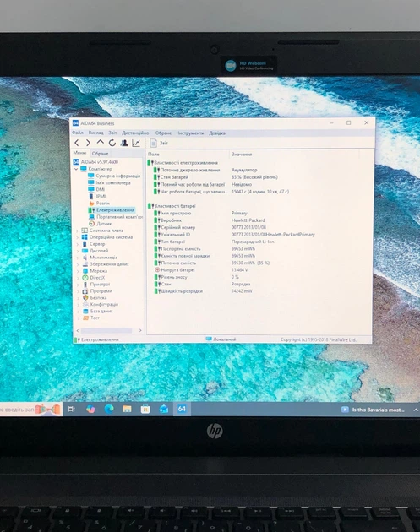420x532 pixels.
Task: Click Task View icon on the taskbar
Action: coord(72,410)
